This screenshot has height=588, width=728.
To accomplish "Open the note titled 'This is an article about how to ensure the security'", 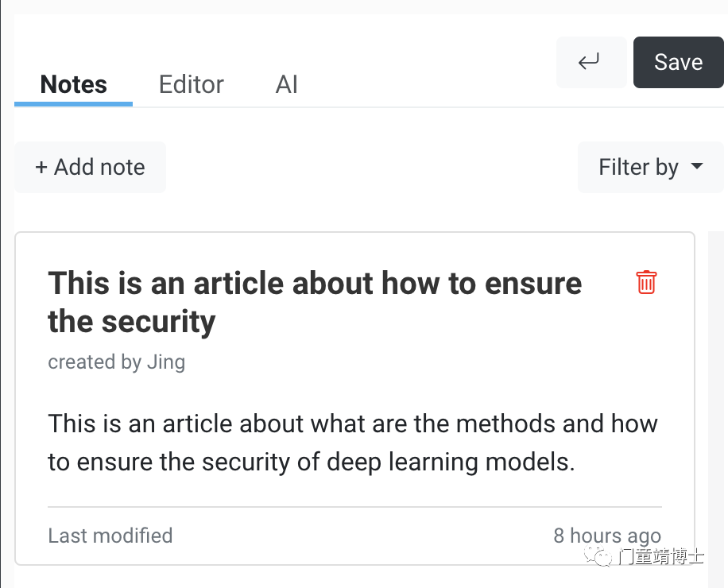I will [315, 302].
